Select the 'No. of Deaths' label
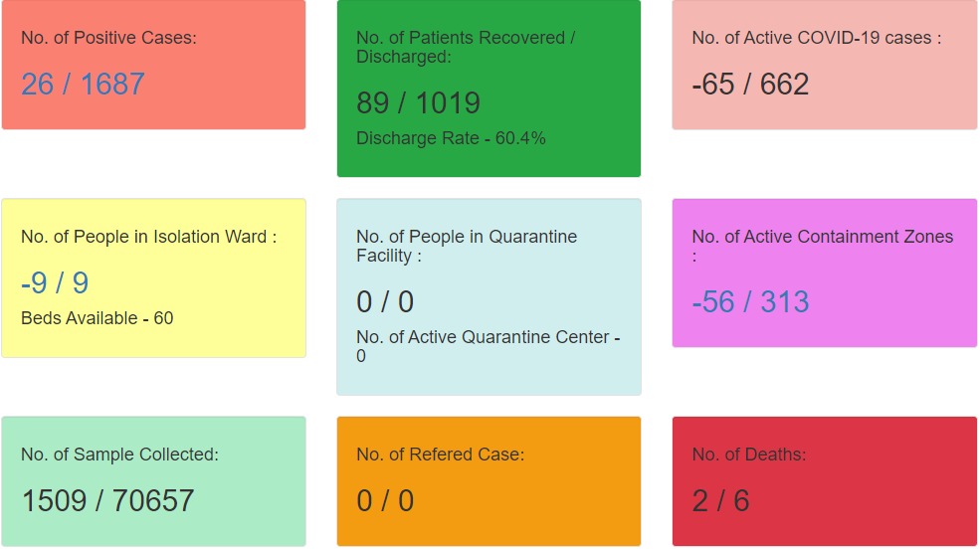The width and height of the screenshot is (980, 549). [x=748, y=455]
